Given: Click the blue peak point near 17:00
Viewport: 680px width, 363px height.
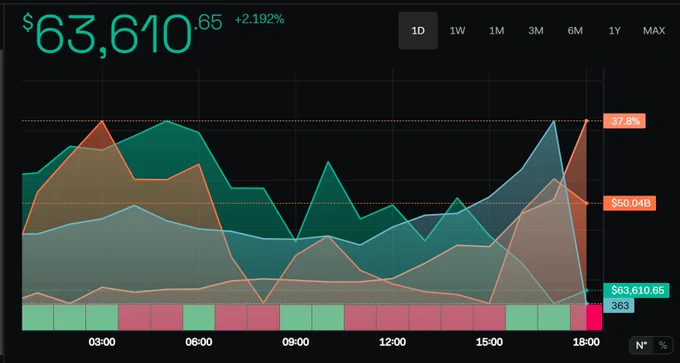Looking at the screenshot, I should [x=554, y=121].
